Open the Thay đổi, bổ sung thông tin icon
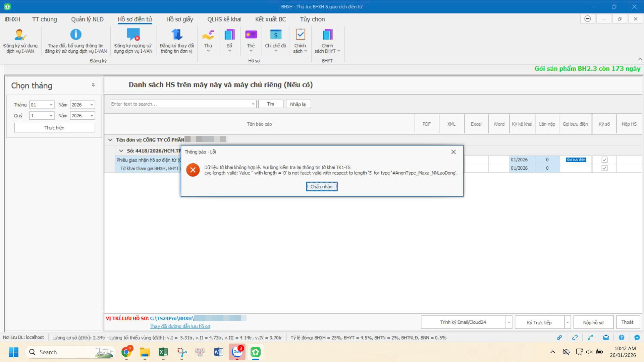The height and width of the screenshot is (362, 644). pos(76,35)
